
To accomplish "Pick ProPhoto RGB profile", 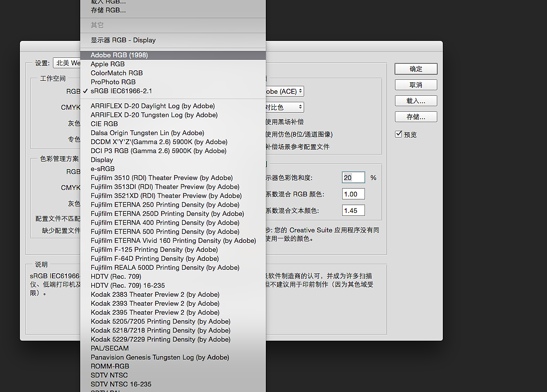I will 173,82.
